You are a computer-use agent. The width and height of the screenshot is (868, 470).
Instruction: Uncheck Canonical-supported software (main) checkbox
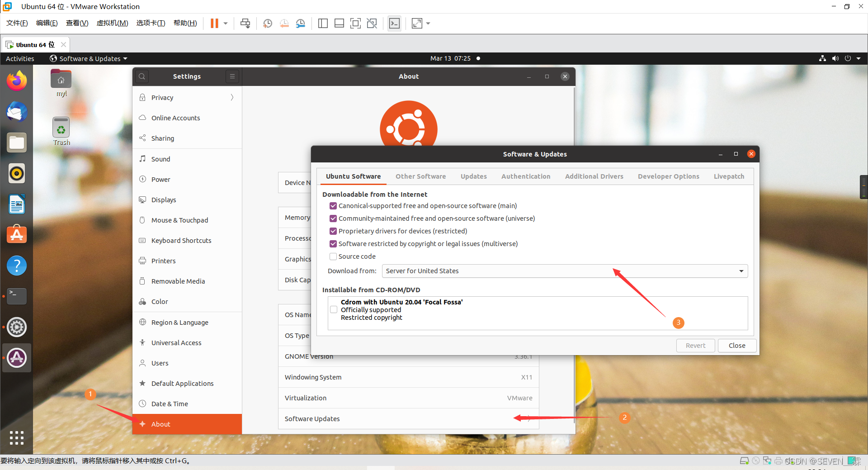pyautogui.click(x=333, y=206)
